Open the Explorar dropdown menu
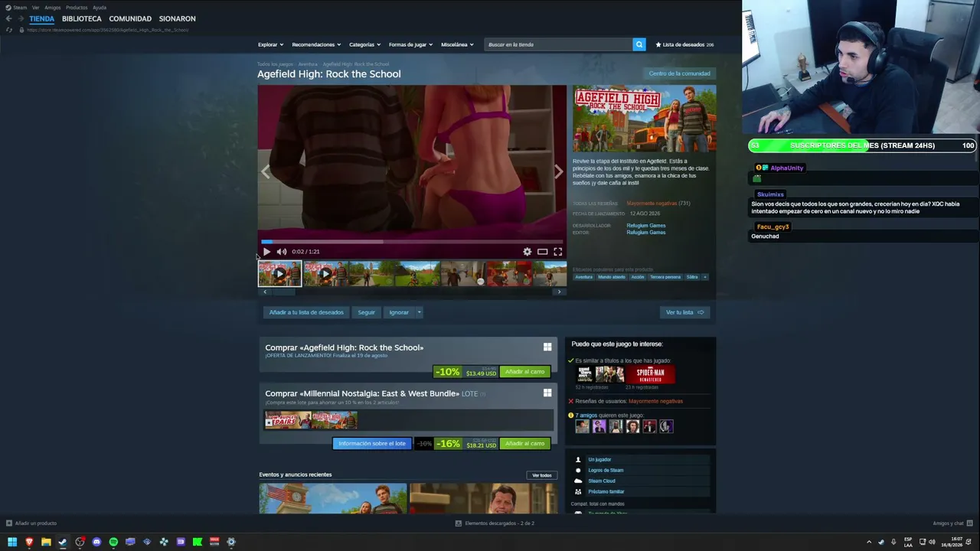Viewport: 980px width, 551px height. point(270,44)
